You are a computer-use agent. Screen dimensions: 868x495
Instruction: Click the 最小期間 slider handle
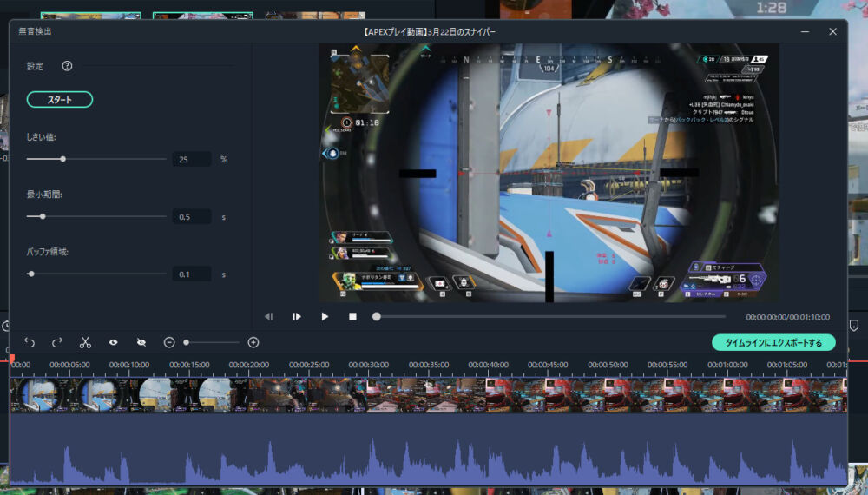[x=43, y=216]
